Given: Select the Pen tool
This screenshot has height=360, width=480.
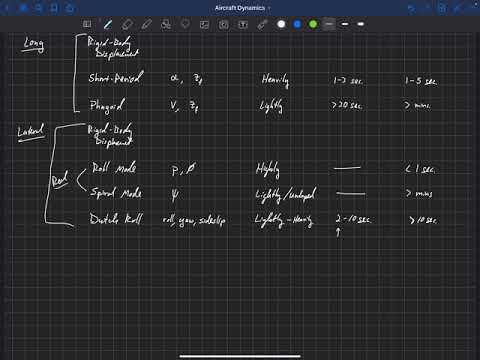Looking at the screenshot, I should 108,24.
